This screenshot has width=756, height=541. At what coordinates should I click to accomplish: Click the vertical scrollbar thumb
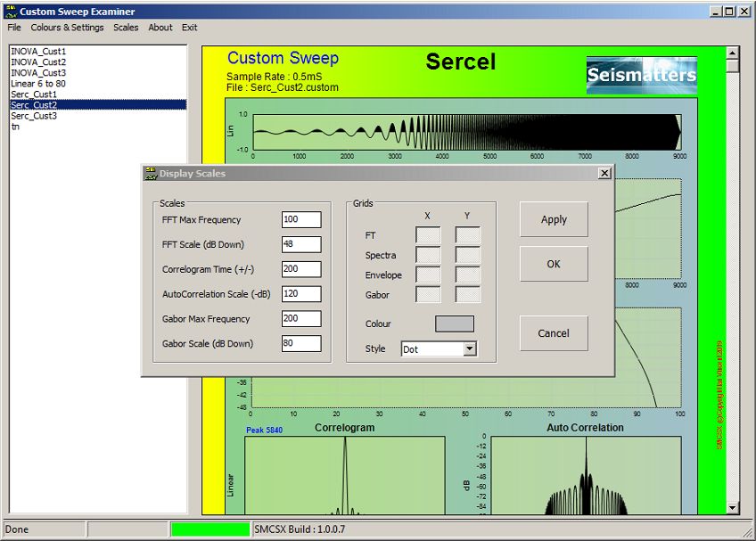733,66
